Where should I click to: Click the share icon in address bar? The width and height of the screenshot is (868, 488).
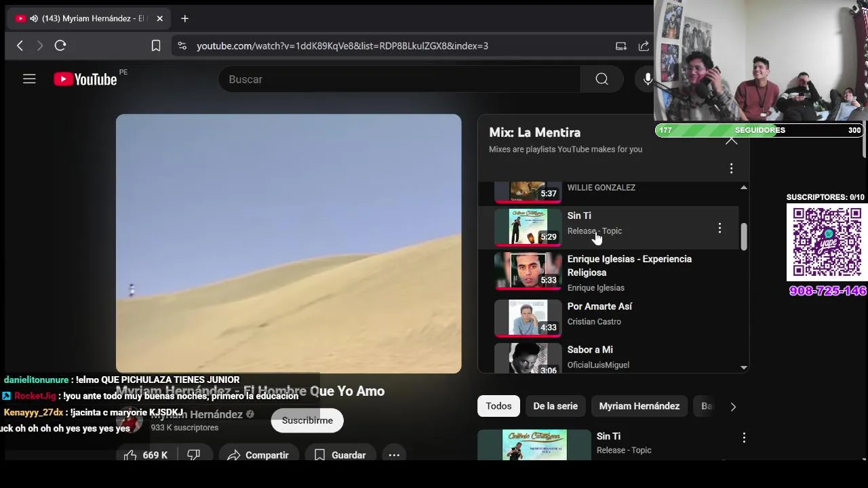click(x=644, y=46)
